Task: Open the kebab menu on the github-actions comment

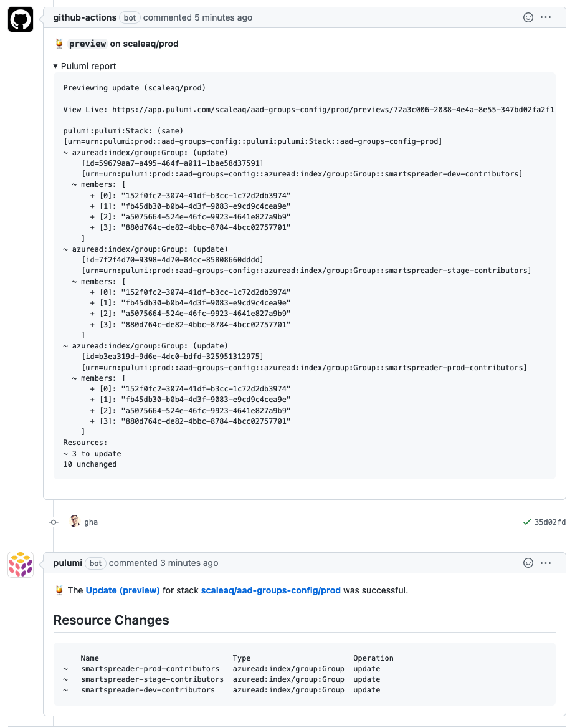Action: (546, 17)
